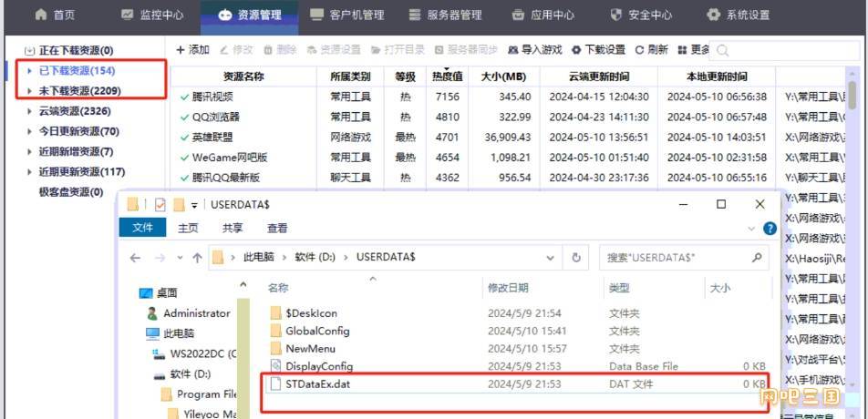Screen dimensions: 868x419
Task: Click the Explorer up-folder arrow
Action: pos(197,258)
